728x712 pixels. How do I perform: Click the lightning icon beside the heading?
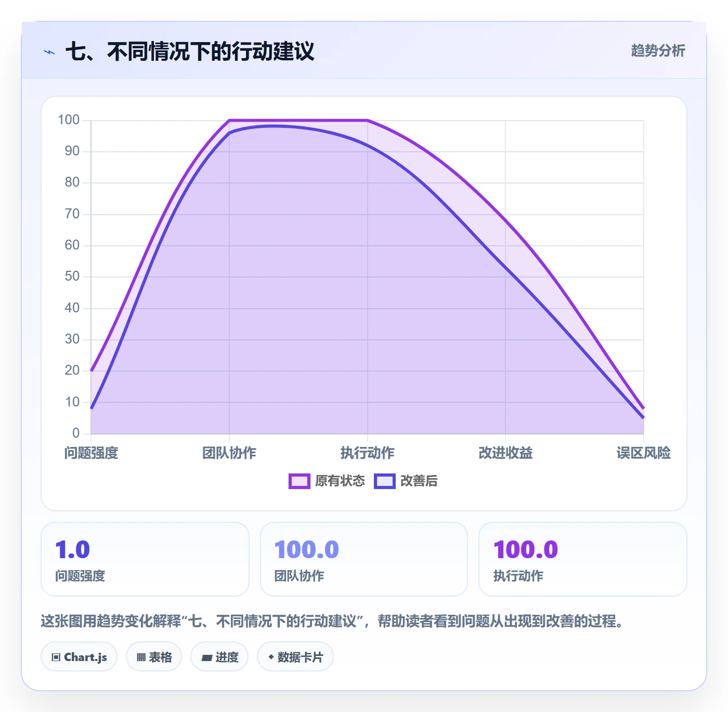click(x=49, y=52)
